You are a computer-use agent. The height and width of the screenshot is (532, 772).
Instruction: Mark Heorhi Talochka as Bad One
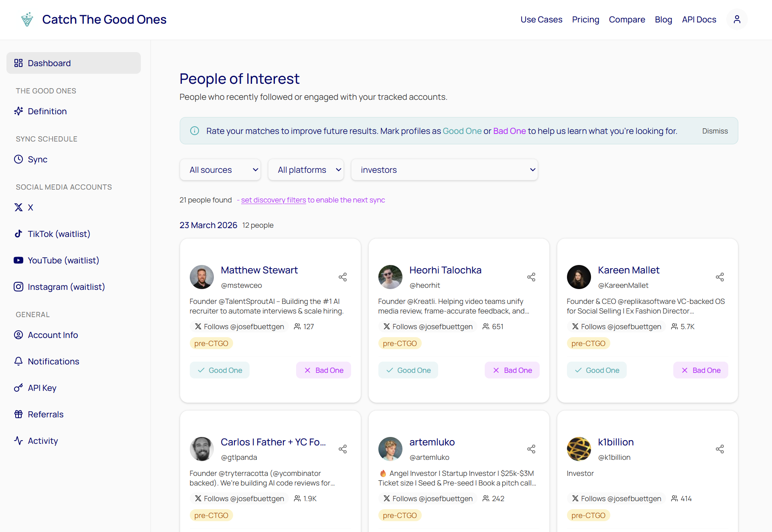point(512,370)
